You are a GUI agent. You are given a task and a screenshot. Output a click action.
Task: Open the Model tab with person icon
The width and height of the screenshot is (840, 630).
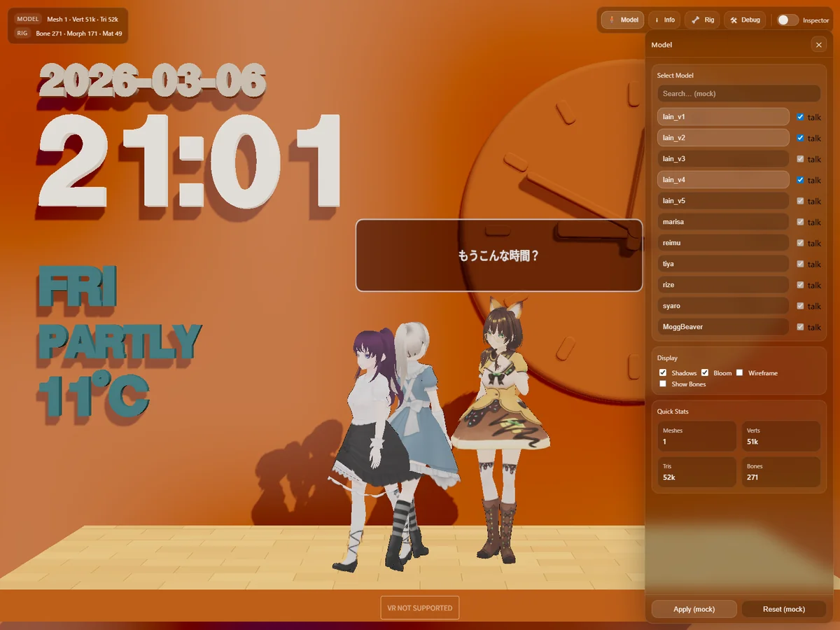[622, 20]
